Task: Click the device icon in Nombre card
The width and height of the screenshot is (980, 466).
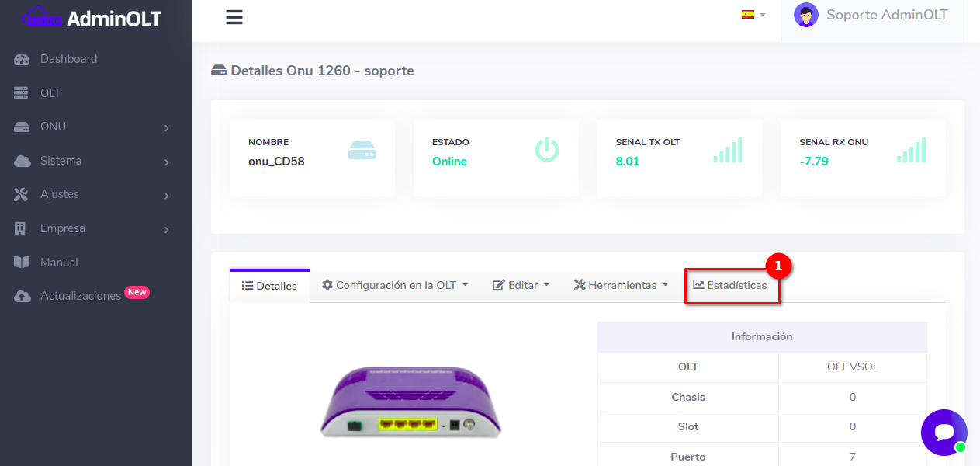Action: coord(362,150)
